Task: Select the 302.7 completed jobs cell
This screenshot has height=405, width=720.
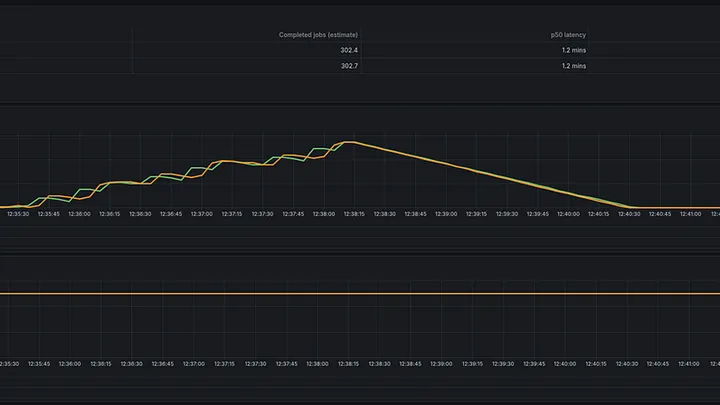Action: click(x=349, y=66)
